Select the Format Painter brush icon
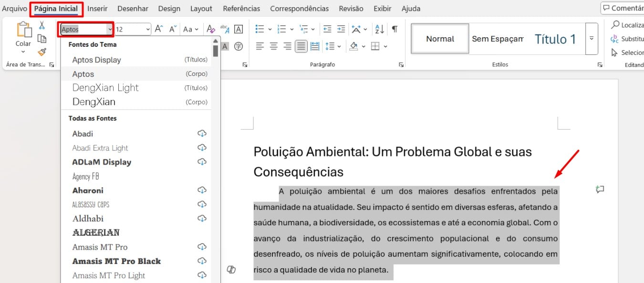644x283 pixels. (42, 52)
